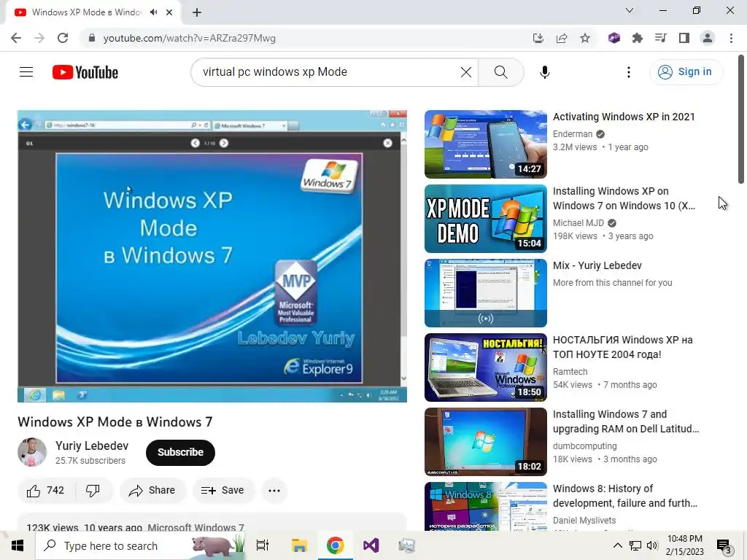Open Chrome three-dot menu
Image resolution: width=747 pixels, height=560 pixels.
[x=731, y=38]
